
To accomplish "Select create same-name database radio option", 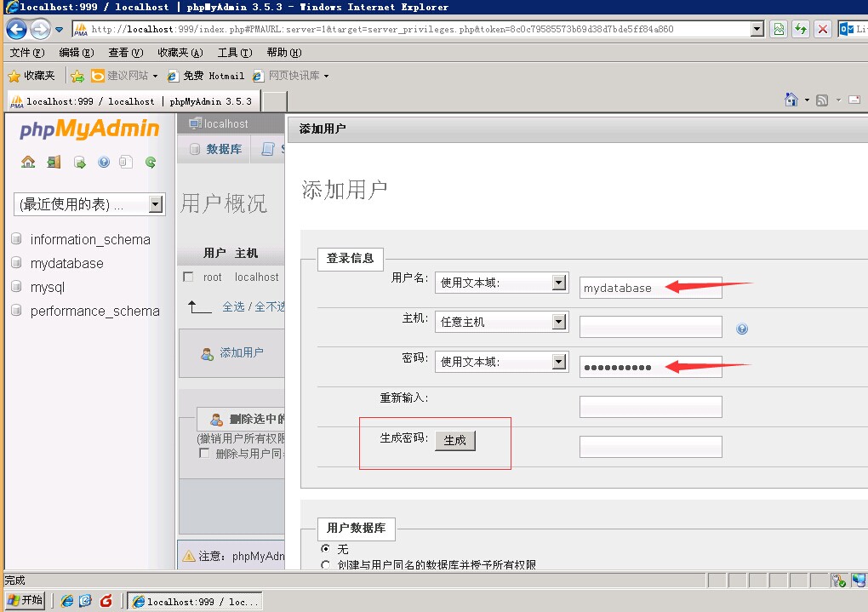I will click(x=325, y=564).
